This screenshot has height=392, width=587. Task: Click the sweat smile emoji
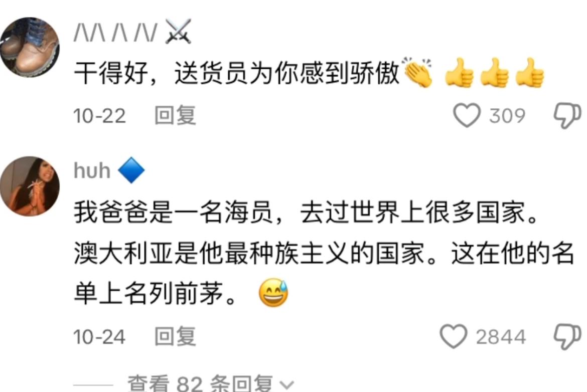click(x=273, y=293)
